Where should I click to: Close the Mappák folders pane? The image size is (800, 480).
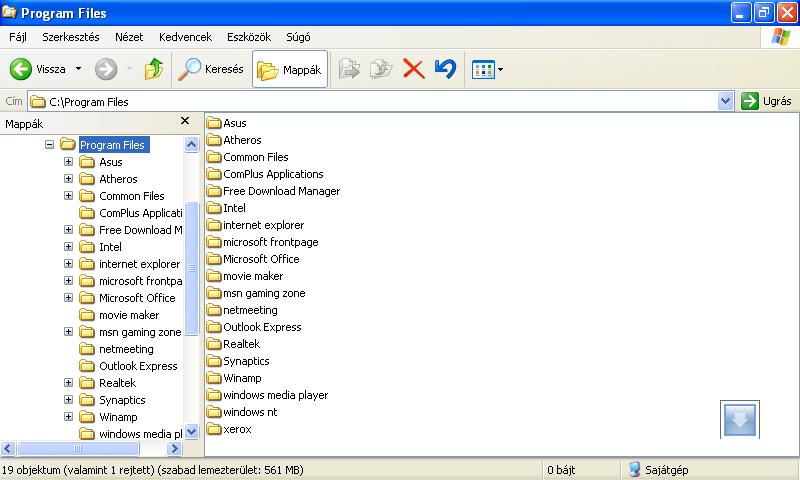tap(185, 120)
